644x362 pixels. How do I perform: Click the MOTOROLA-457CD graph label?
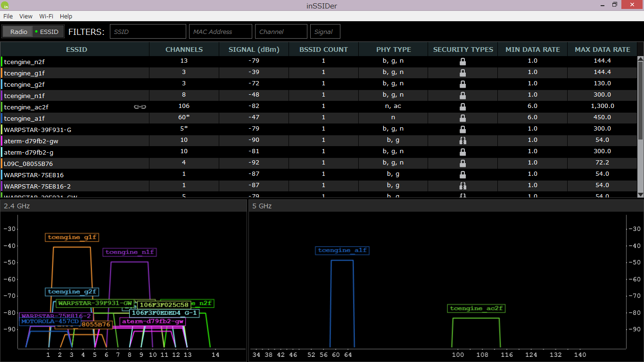coord(50,321)
